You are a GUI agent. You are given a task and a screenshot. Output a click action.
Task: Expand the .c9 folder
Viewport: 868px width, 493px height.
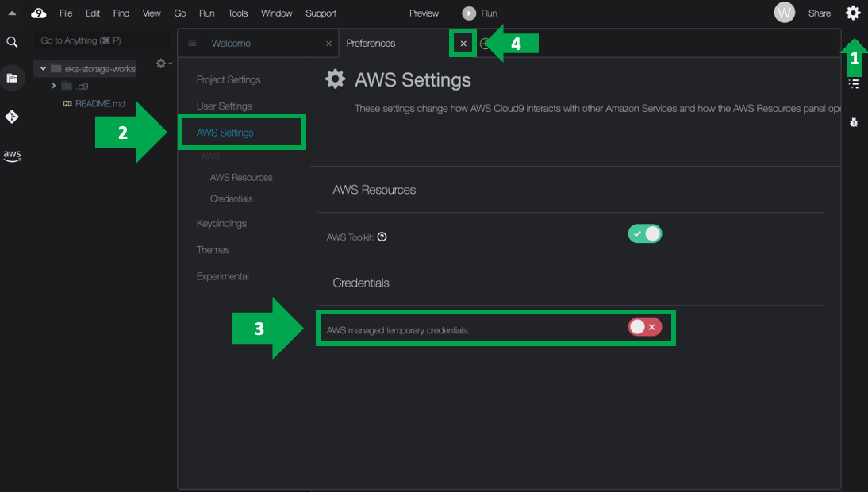coord(54,86)
